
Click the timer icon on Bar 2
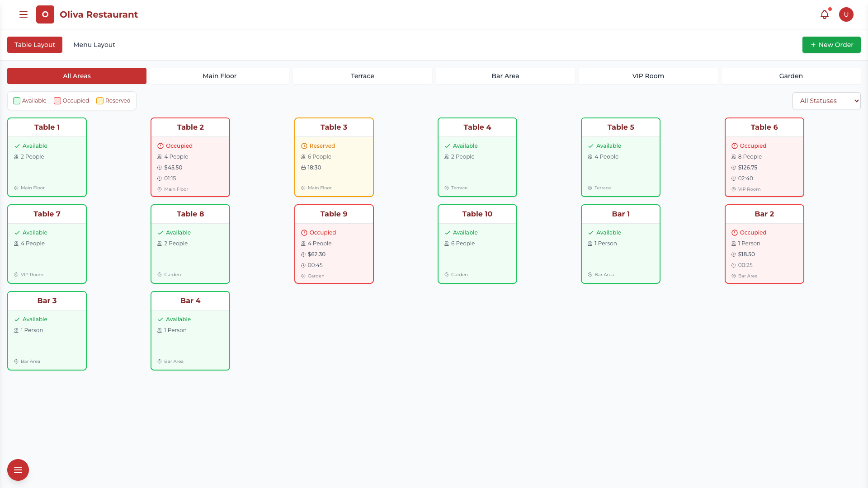point(734,265)
